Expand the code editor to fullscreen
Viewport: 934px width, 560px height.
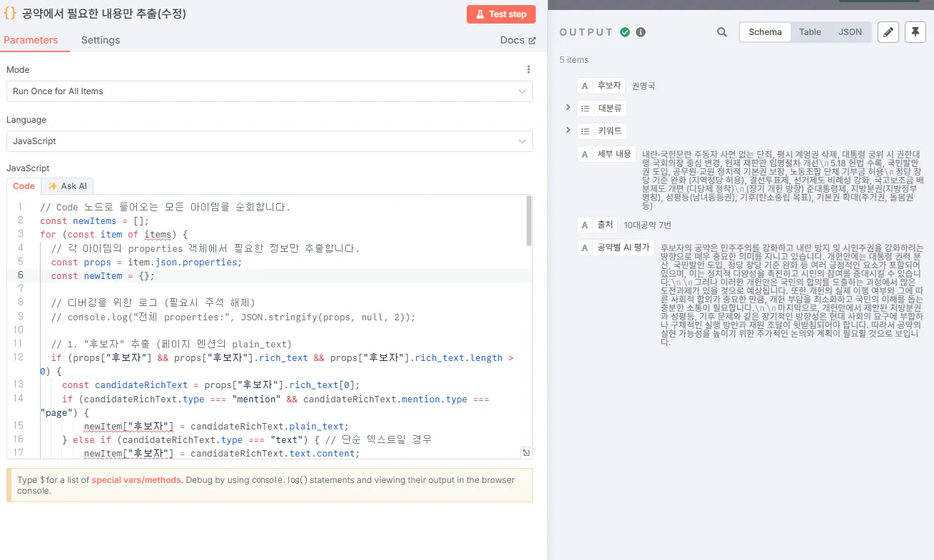pyautogui.click(x=526, y=452)
